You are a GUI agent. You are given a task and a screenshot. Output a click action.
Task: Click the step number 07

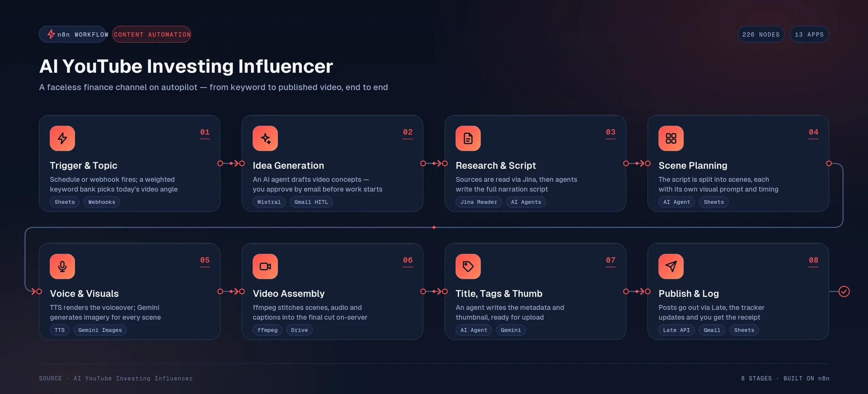[611, 260]
